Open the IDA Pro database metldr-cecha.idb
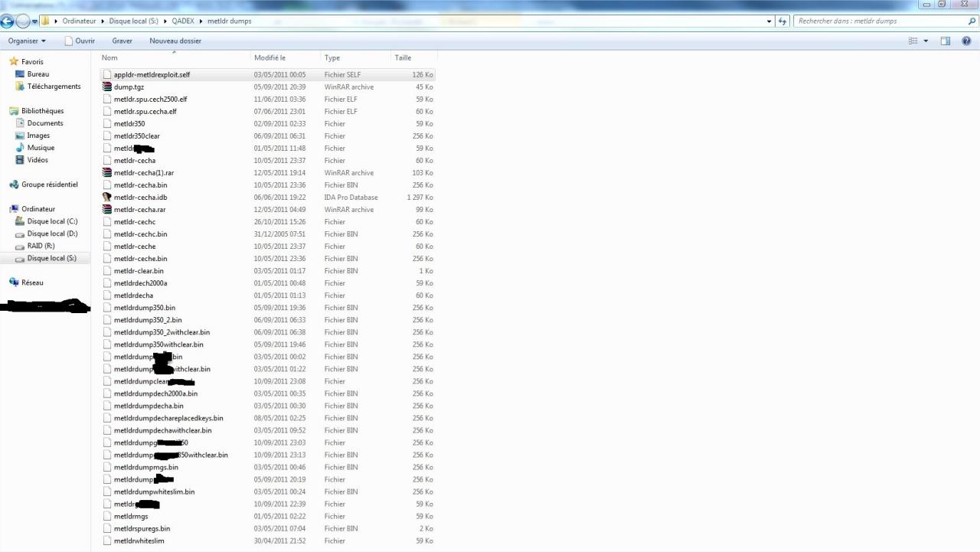The height and width of the screenshot is (552, 980). pos(140,198)
